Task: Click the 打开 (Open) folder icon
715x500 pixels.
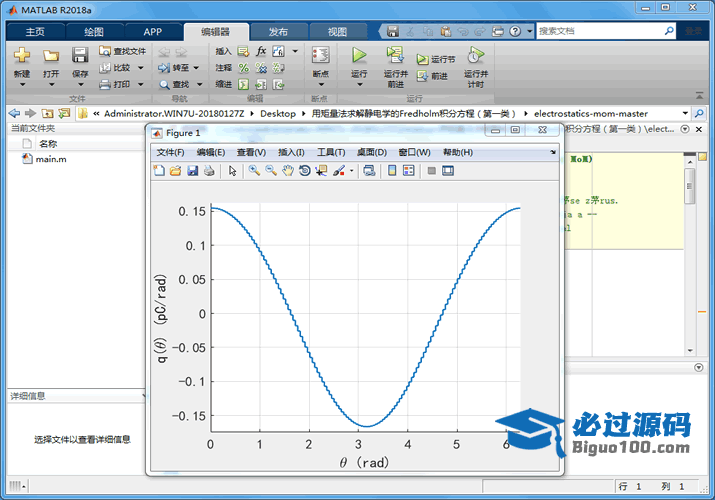Action: pos(51,56)
